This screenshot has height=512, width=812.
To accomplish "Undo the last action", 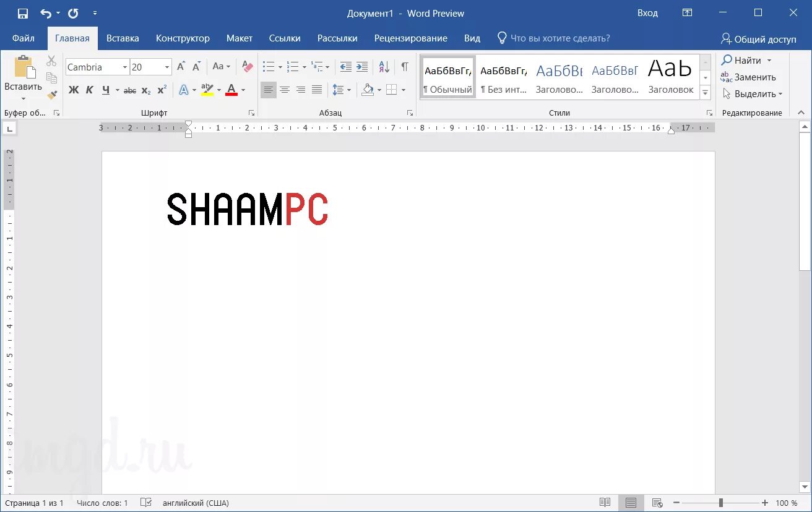I will click(x=46, y=13).
